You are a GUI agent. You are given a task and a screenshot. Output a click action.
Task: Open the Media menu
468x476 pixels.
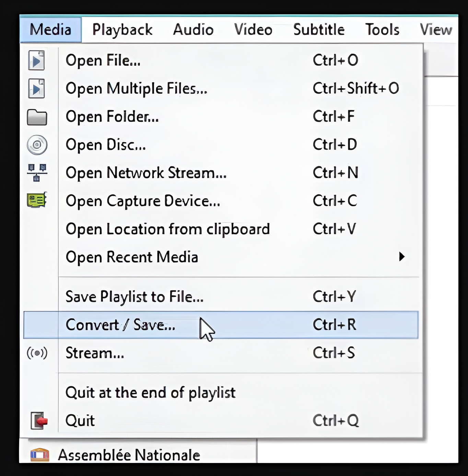[x=51, y=29]
